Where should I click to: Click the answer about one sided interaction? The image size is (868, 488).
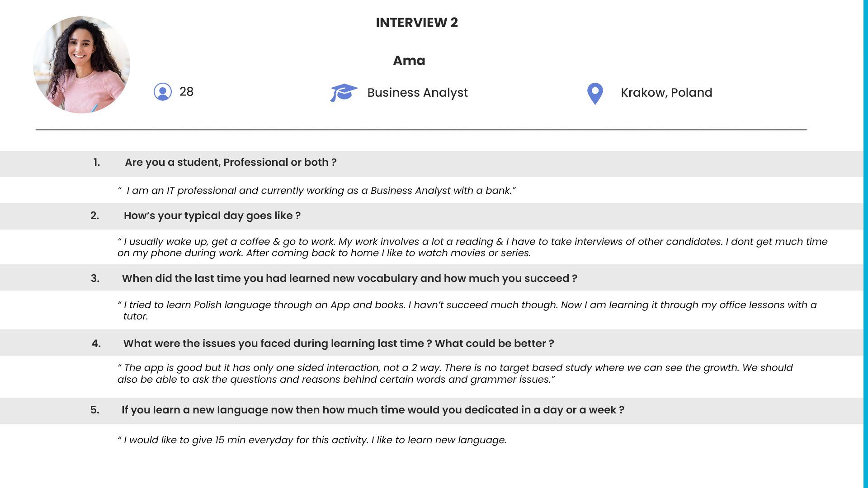point(455,374)
